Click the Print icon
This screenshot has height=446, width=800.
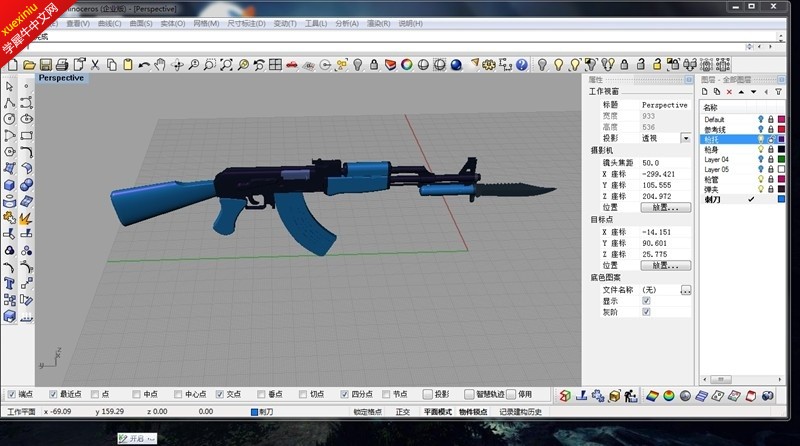tap(62, 65)
